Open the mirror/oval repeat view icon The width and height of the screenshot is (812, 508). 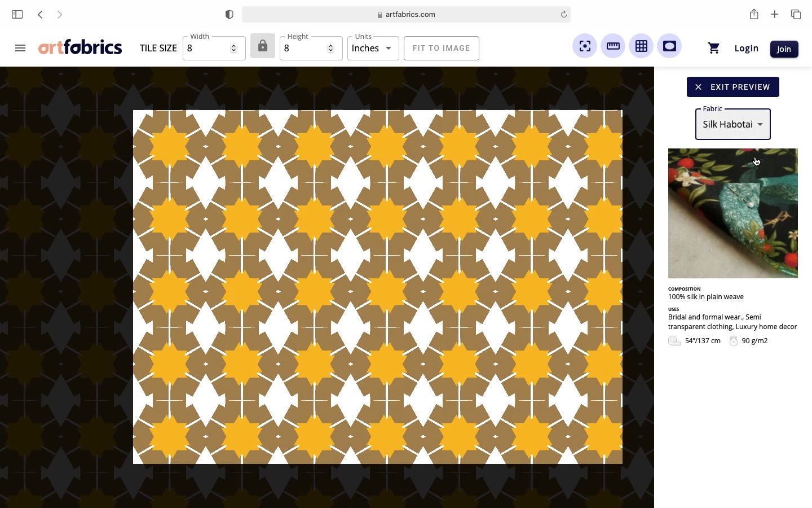click(669, 46)
